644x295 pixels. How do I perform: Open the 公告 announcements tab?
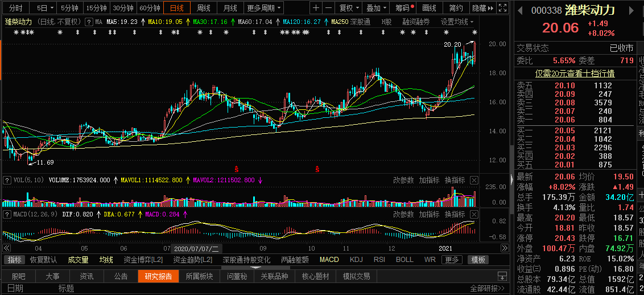click(121, 276)
